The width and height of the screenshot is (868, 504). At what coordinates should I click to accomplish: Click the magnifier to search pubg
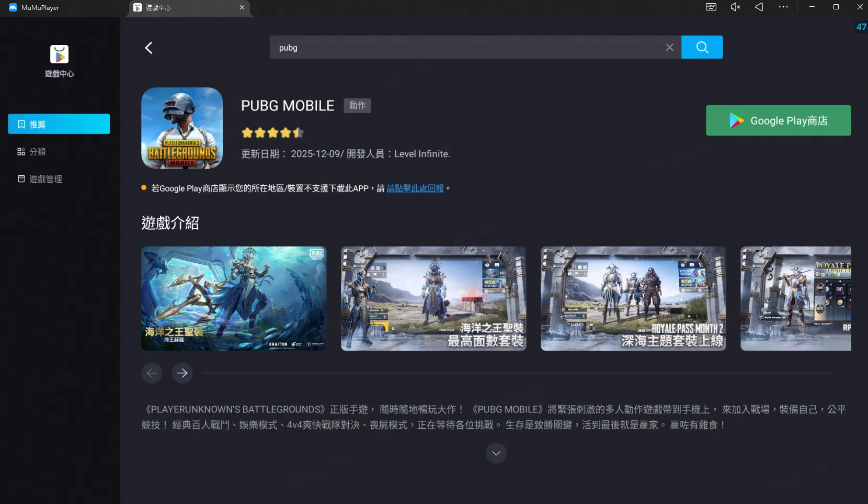[701, 47]
